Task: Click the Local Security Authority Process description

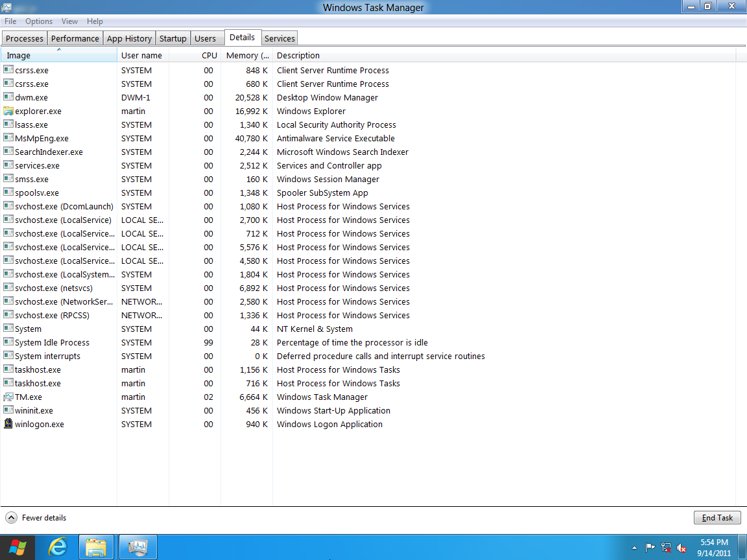Action: pos(337,124)
